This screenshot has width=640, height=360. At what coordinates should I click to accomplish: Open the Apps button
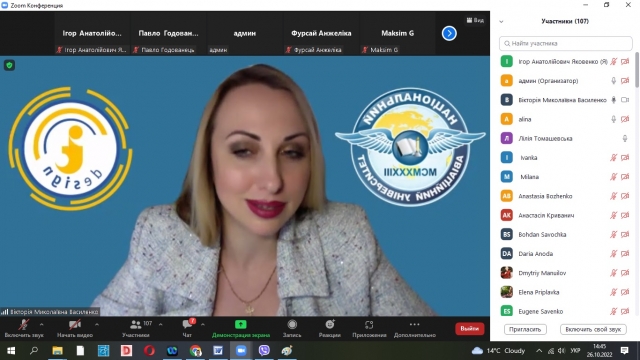(x=369, y=328)
